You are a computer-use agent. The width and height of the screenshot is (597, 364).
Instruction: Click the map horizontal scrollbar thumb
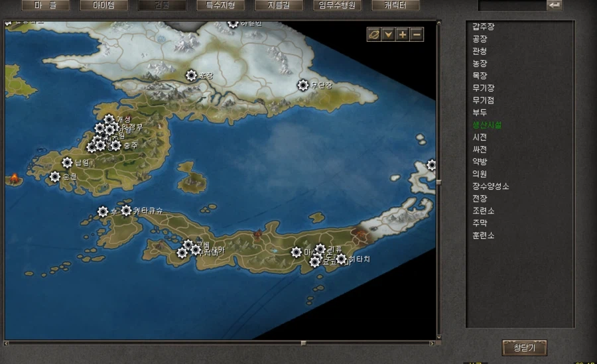(x=303, y=343)
